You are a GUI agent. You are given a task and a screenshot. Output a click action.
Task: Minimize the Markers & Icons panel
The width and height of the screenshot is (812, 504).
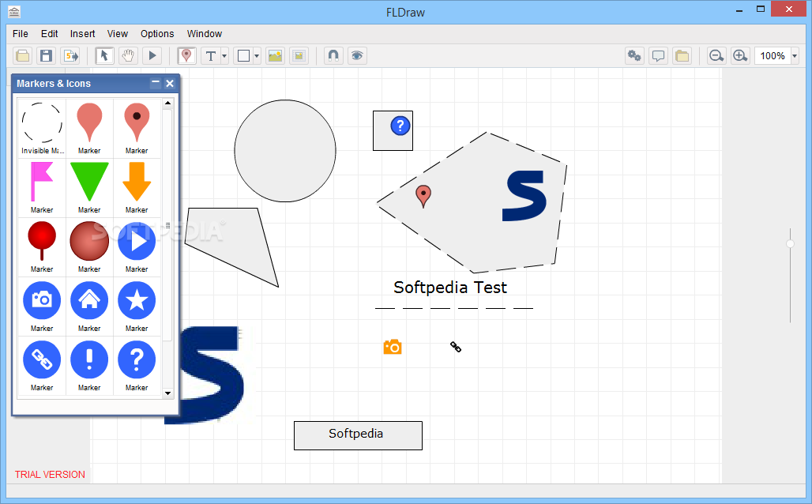[x=156, y=83]
